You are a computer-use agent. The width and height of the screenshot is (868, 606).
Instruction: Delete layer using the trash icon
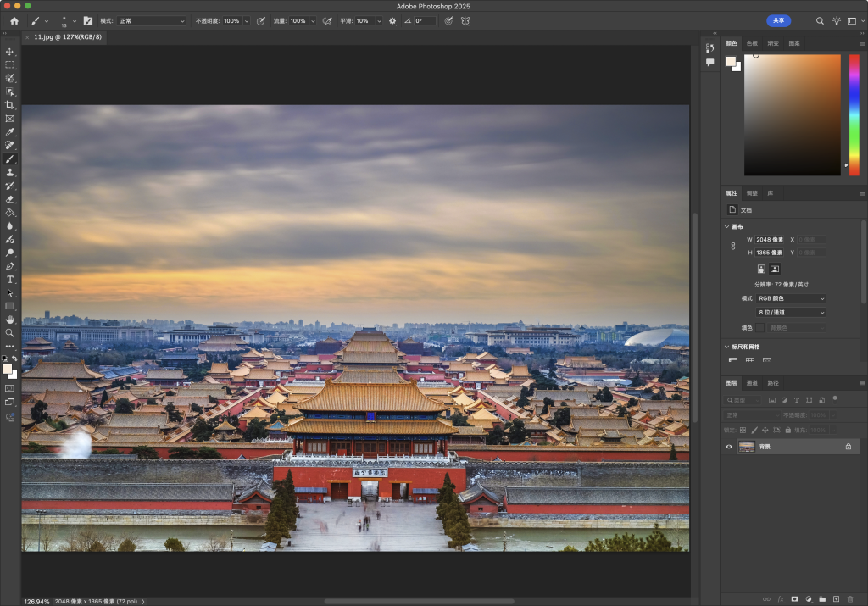click(x=849, y=599)
